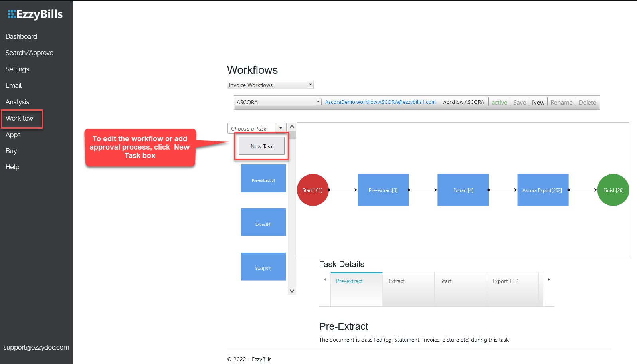Select the green Finish[26] node
The width and height of the screenshot is (637, 364).
[613, 190]
